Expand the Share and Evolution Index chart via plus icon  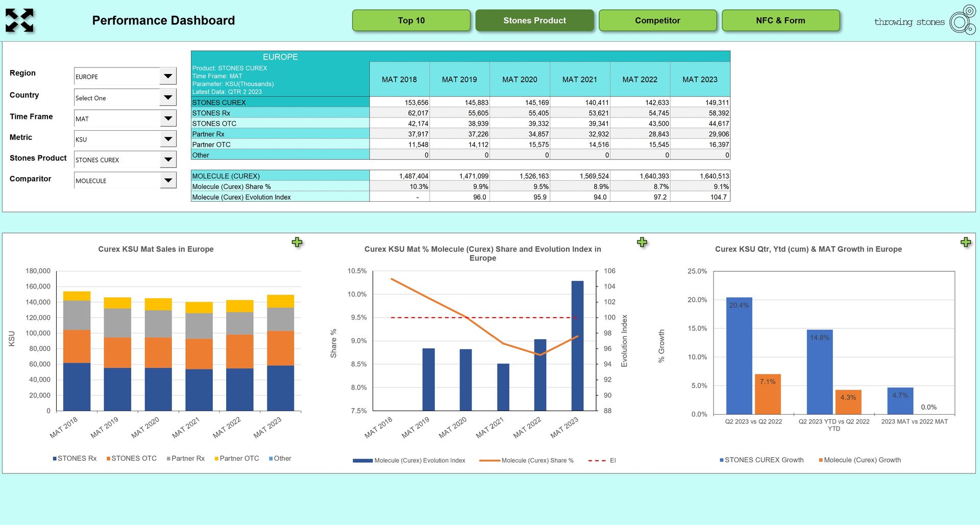tap(642, 242)
